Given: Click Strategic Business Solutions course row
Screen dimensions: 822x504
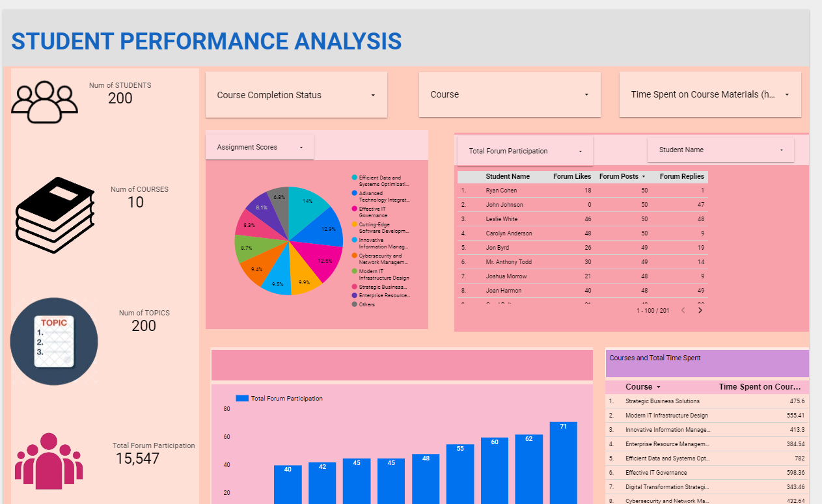Looking at the screenshot, I should [x=707, y=401].
